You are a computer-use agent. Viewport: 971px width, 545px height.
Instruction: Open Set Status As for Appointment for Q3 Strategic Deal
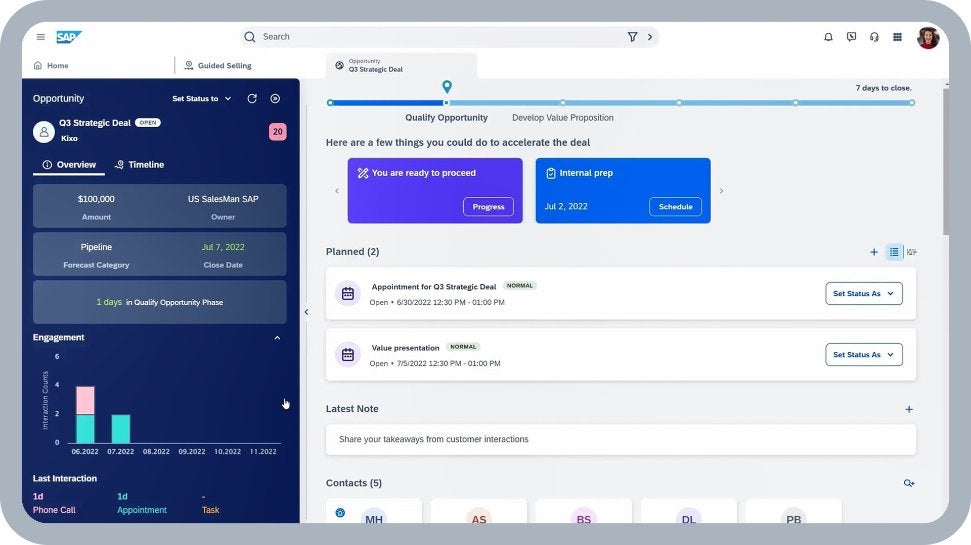click(863, 294)
